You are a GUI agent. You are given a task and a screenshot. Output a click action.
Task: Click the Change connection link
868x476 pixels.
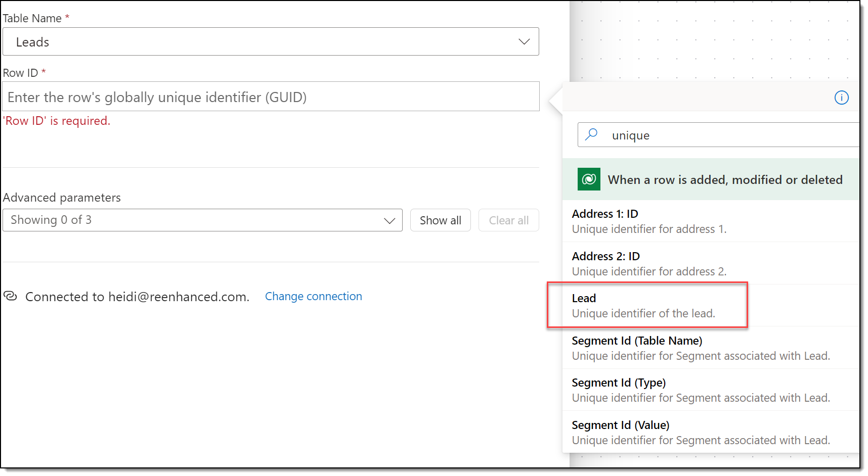(314, 296)
